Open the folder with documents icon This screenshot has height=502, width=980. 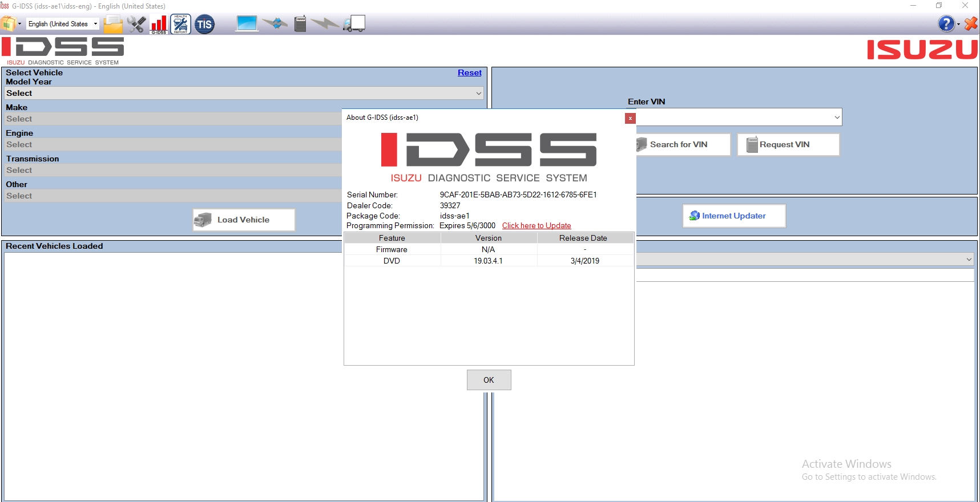(113, 24)
